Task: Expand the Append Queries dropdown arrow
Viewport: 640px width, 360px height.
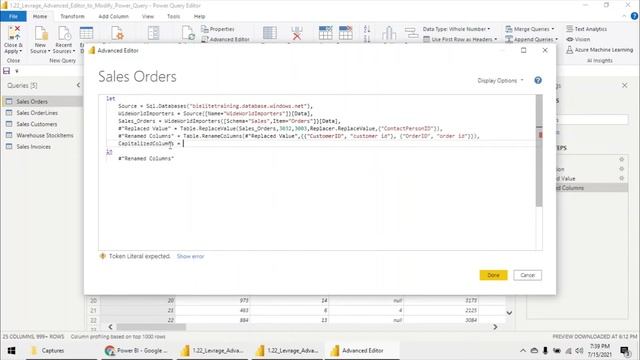Action: [556, 39]
